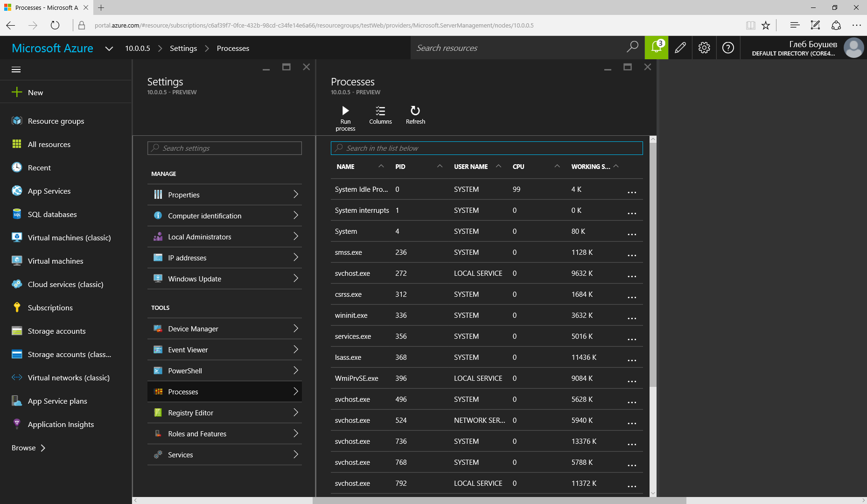The width and height of the screenshot is (867, 504).
Task: Open Properties settings item
Action: [224, 195]
